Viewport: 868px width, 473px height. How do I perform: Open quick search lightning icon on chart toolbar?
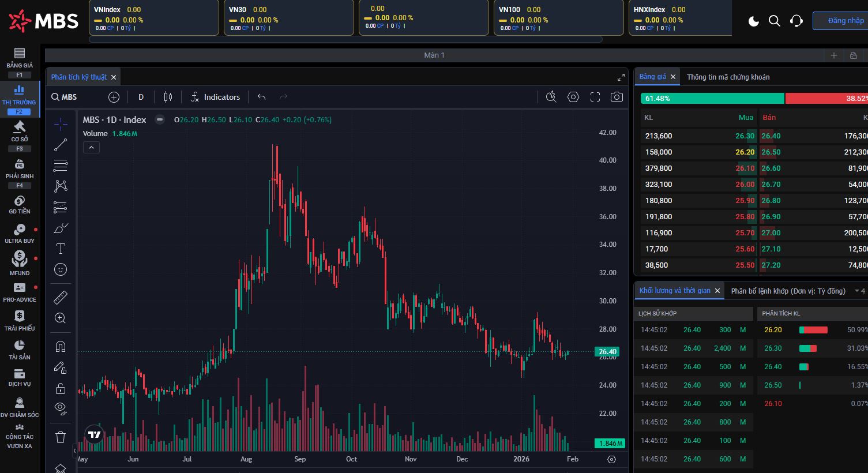(551, 97)
